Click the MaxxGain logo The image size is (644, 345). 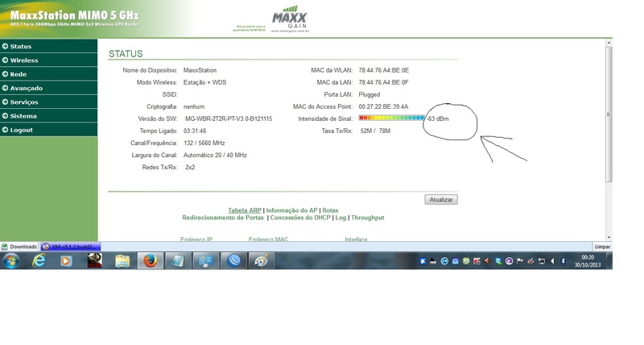point(290,19)
